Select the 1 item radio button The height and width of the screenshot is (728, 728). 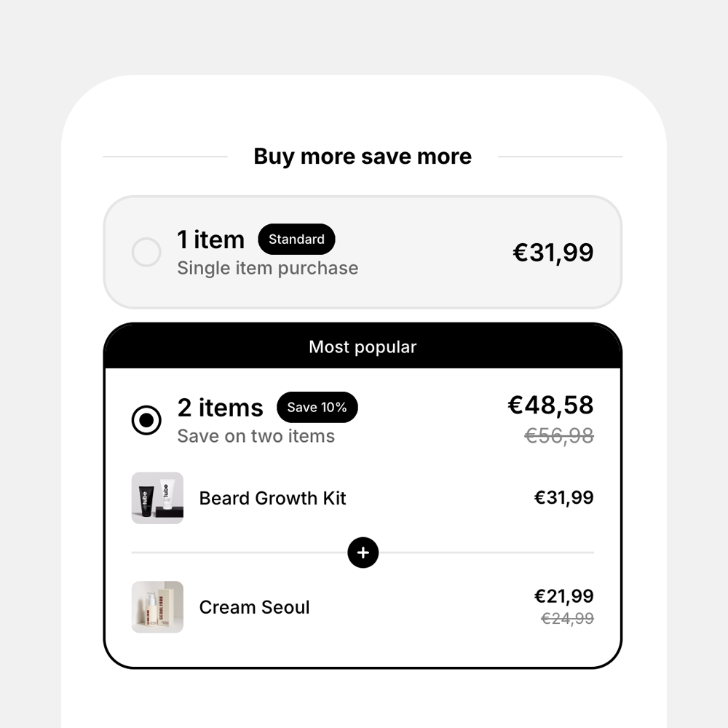[146, 252]
